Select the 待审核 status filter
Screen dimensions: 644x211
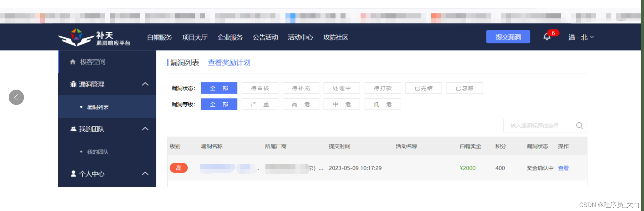pos(260,88)
